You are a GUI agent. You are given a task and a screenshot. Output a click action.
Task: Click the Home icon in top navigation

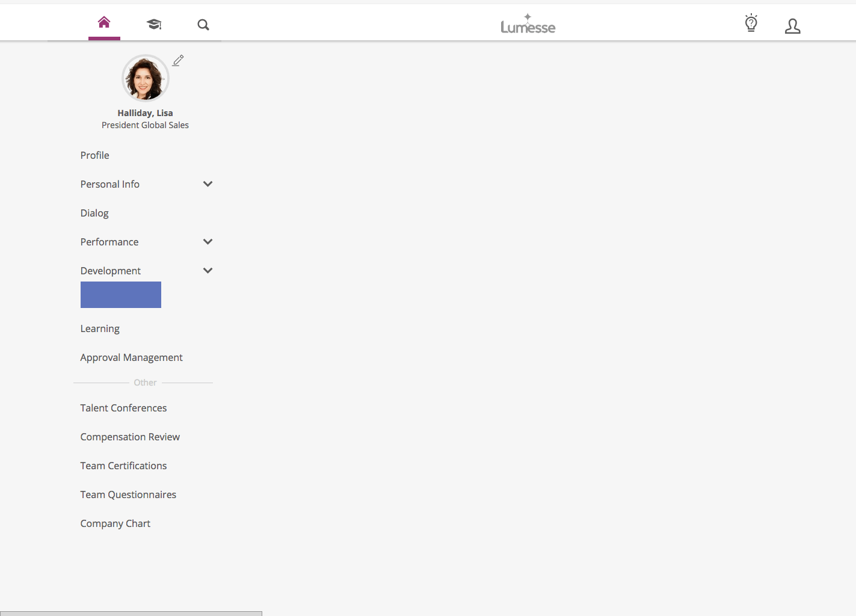click(104, 23)
